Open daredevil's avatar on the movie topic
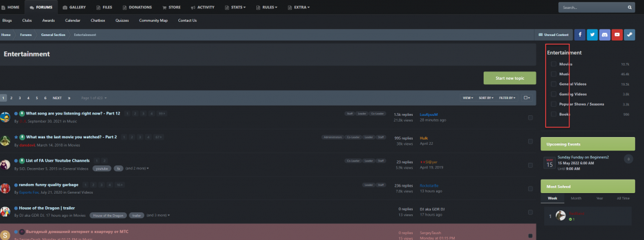Viewport: 644px width, 240px height. [x=5, y=141]
